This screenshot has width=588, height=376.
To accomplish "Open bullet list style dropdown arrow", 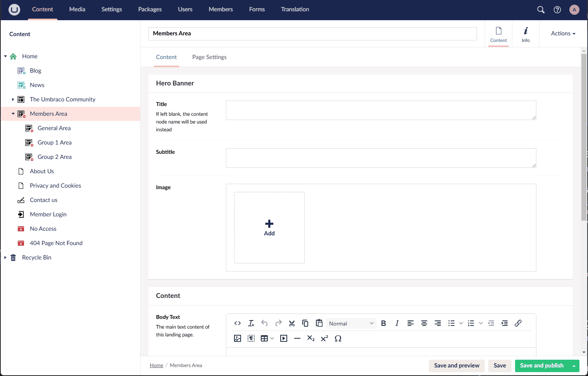I will 461,323.
